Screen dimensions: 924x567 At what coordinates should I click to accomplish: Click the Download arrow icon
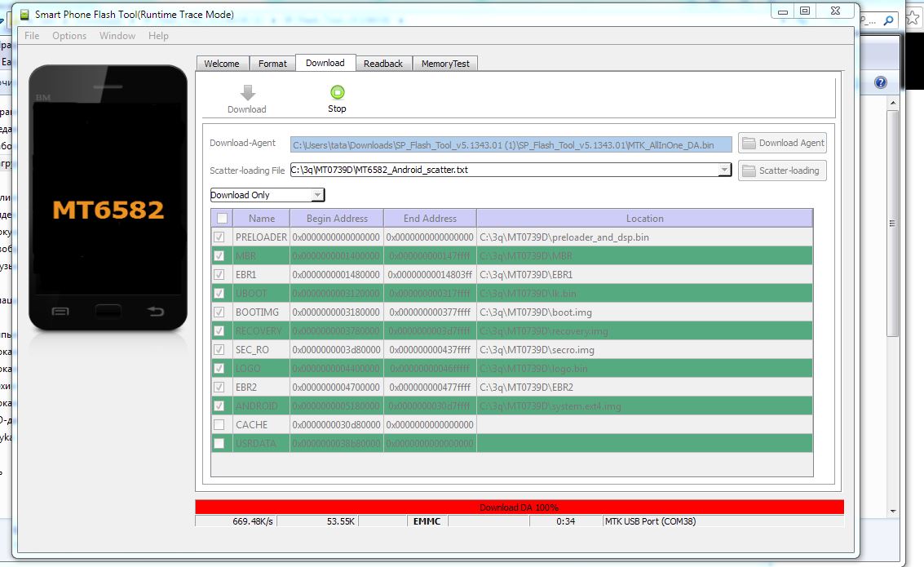(x=247, y=93)
